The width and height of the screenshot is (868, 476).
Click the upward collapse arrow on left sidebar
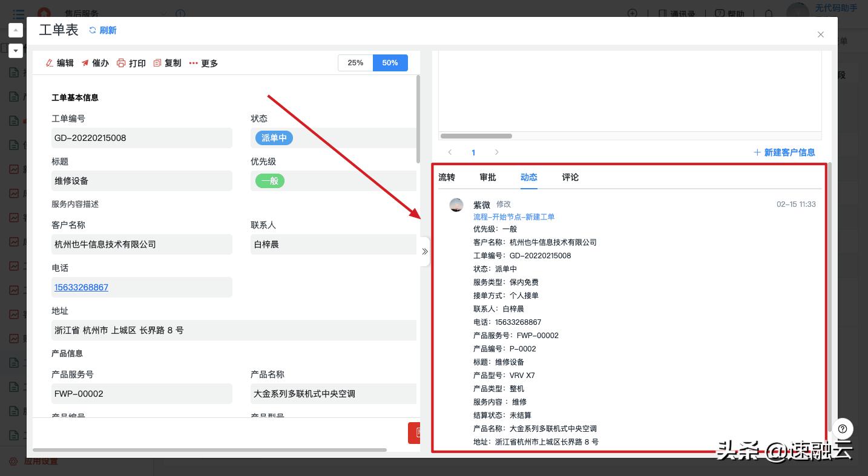(15, 30)
